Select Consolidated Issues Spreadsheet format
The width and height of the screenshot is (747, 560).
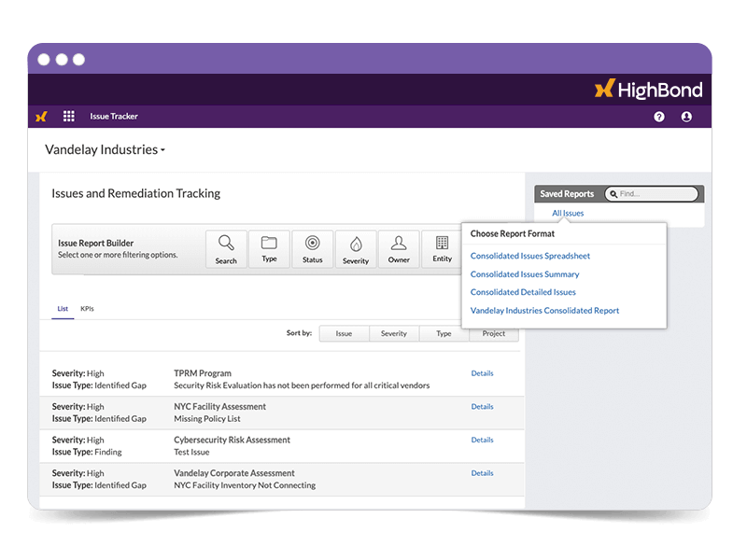(x=530, y=256)
